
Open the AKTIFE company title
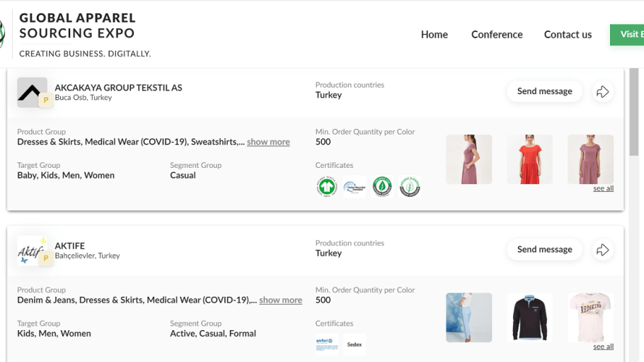(x=70, y=246)
